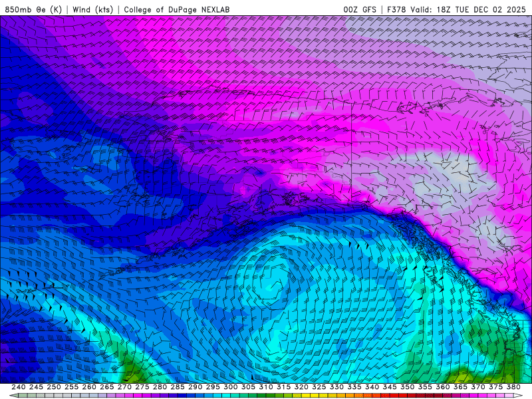Screen dimensions: 532x399
Task: Click the 320 value on the color scale
Action: coord(301,387)
